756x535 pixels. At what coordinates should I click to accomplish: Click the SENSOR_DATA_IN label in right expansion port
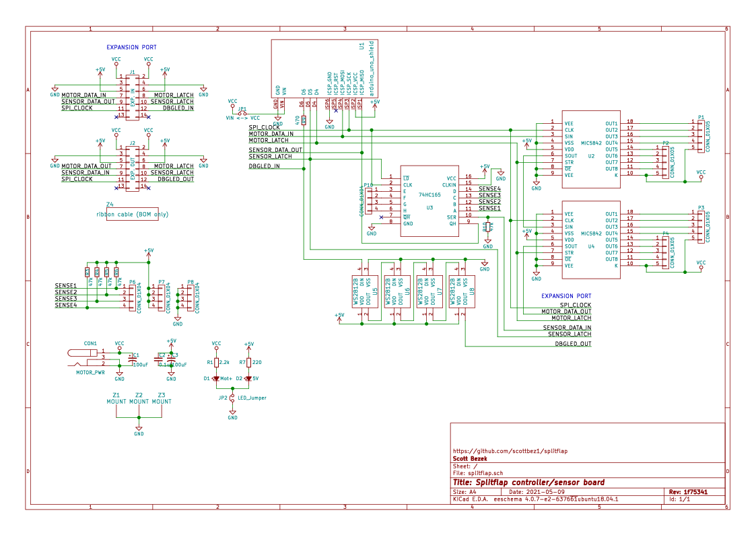click(567, 328)
